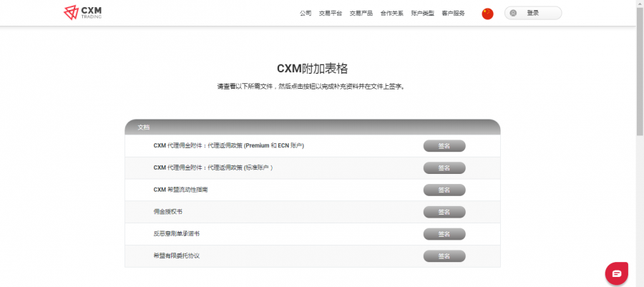Viewport: 644px width, 287px height.
Task: Open the 账户类型 menu
Action: (x=423, y=13)
